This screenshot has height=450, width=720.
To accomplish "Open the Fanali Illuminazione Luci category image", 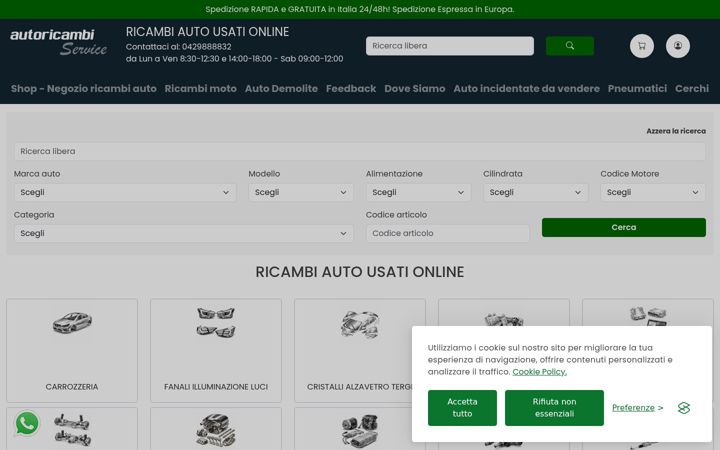I will point(216,322).
